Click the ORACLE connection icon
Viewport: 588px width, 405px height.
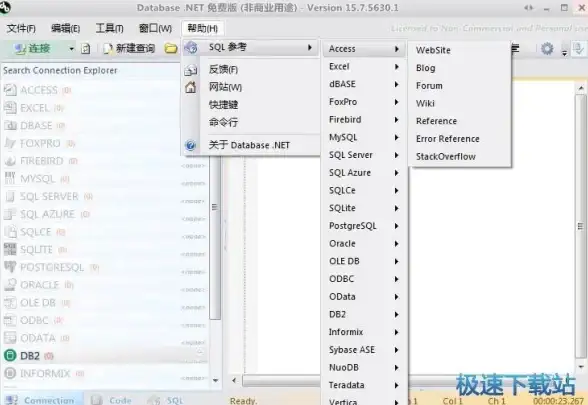pos(10,285)
